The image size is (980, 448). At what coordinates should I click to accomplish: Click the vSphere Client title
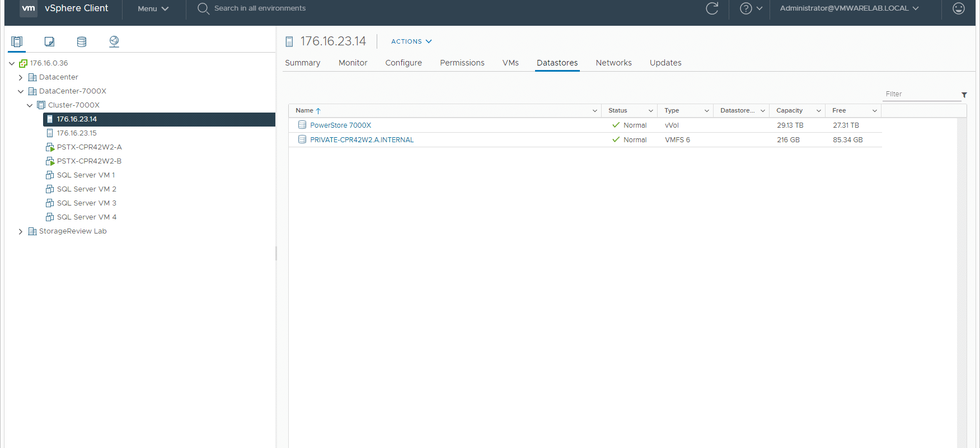(77, 8)
